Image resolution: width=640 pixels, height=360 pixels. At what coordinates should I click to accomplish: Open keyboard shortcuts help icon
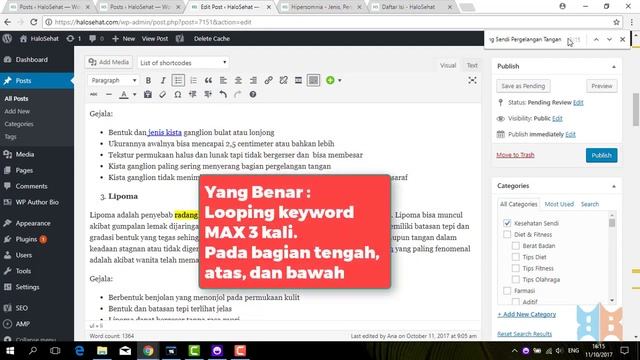pyautogui.click(x=253, y=94)
